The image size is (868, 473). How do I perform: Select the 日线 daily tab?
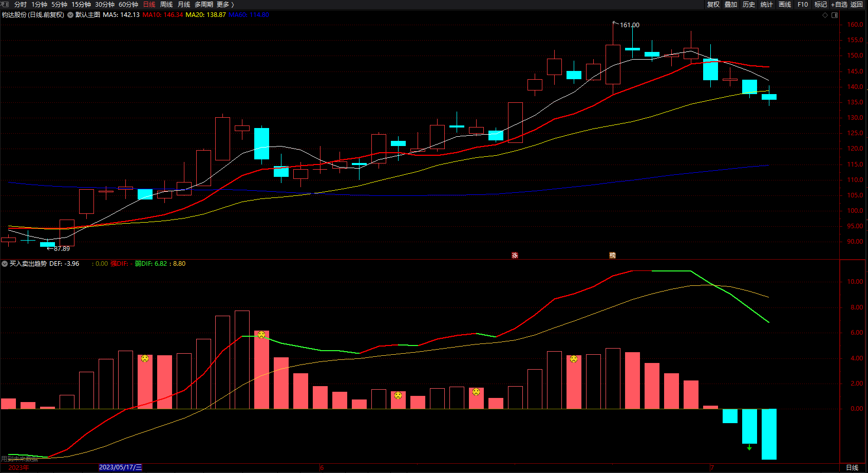click(149, 4)
